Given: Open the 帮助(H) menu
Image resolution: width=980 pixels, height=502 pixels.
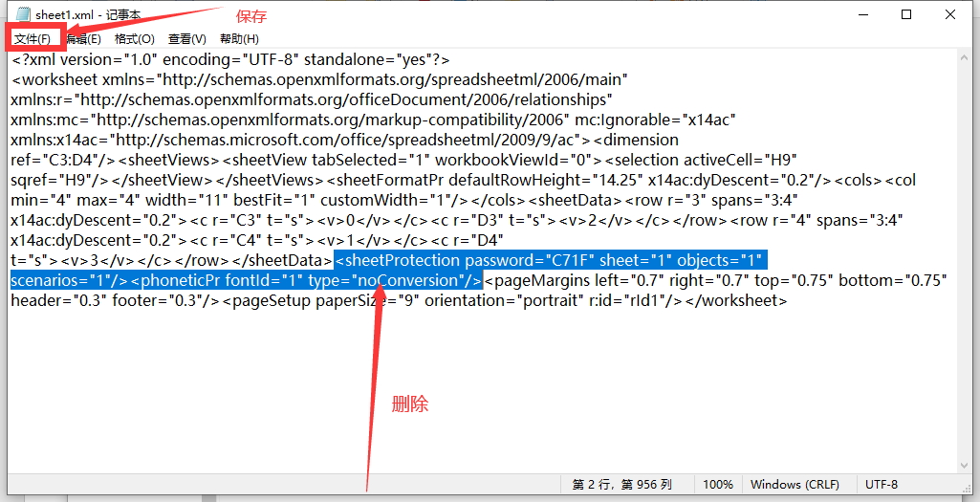Looking at the screenshot, I should pyautogui.click(x=239, y=39).
